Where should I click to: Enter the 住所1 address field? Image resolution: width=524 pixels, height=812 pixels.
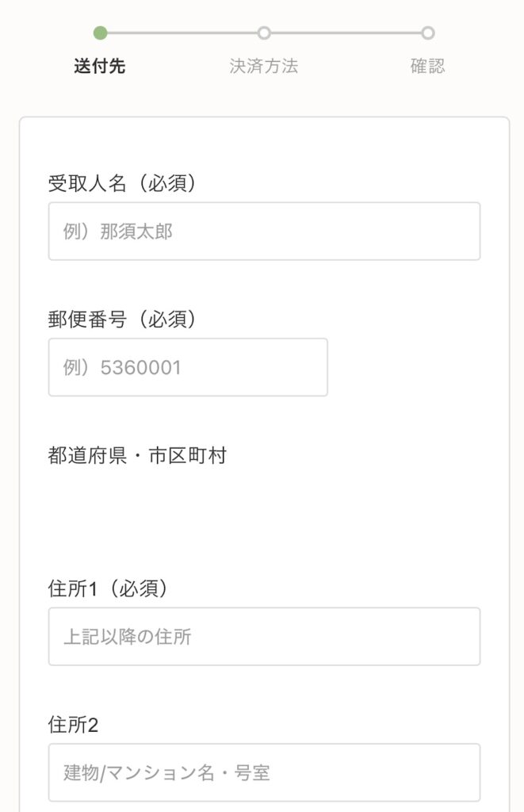tap(264, 637)
